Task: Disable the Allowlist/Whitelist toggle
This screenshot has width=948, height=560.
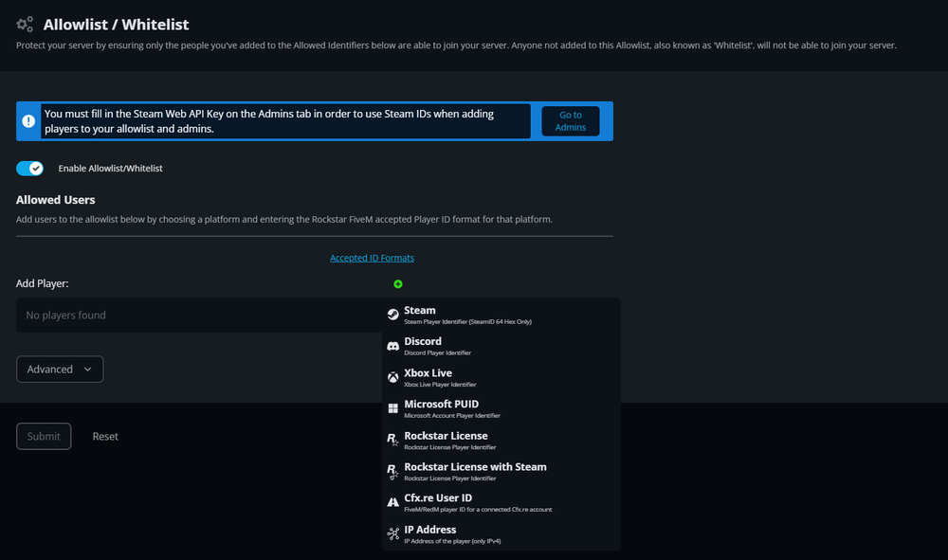Action: [30, 168]
